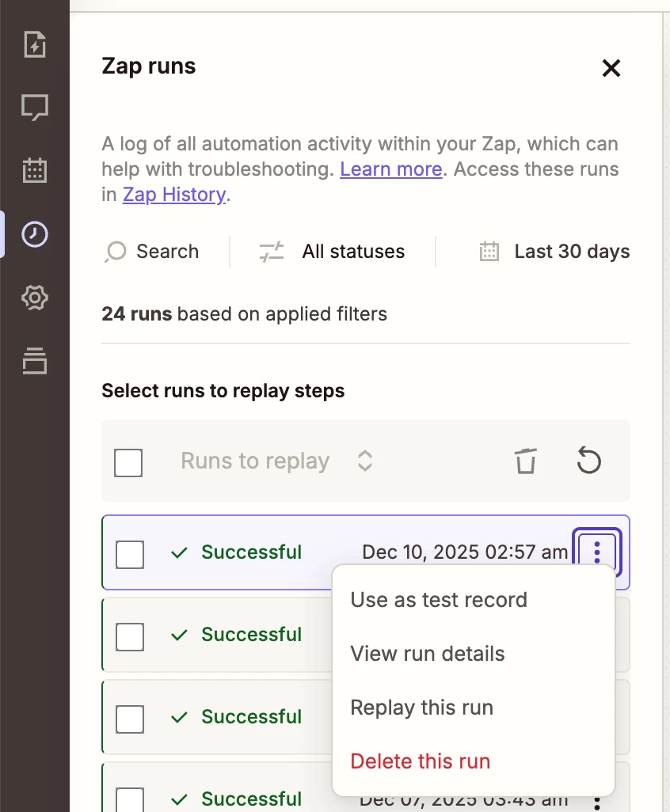This screenshot has width=670, height=812.
Task: Open the Last 30 days date range dropdown
Action: [x=554, y=252]
